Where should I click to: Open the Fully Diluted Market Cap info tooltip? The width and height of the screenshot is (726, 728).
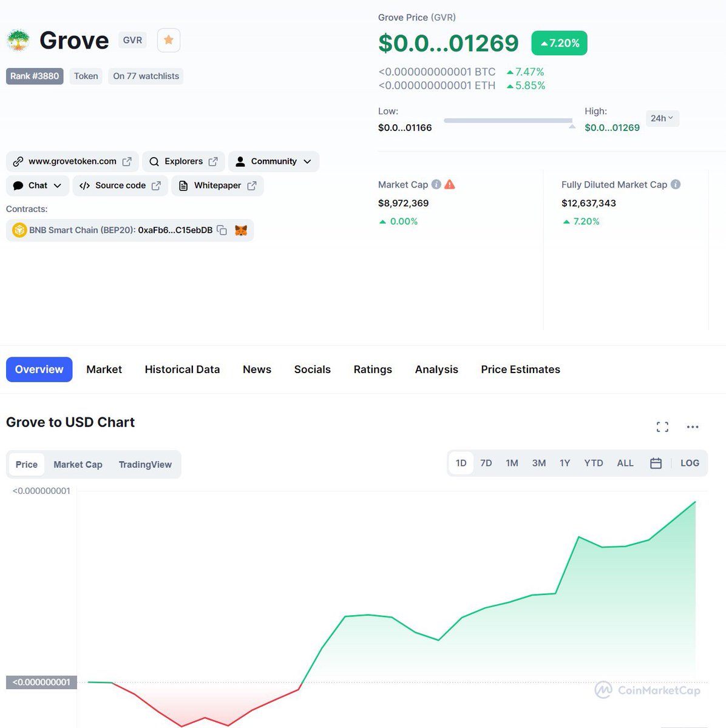pyautogui.click(x=676, y=184)
